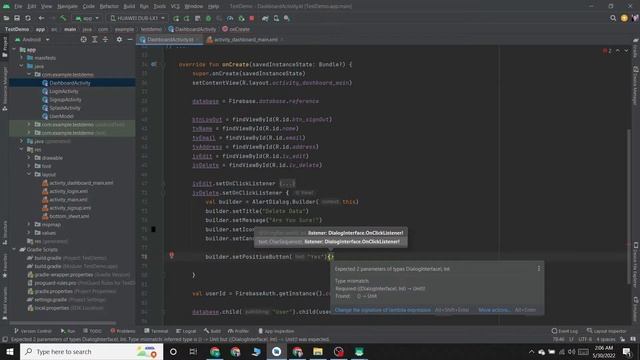The height and width of the screenshot is (360, 640).
Task: Open the app run configuration dropdown
Action: coord(87,18)
